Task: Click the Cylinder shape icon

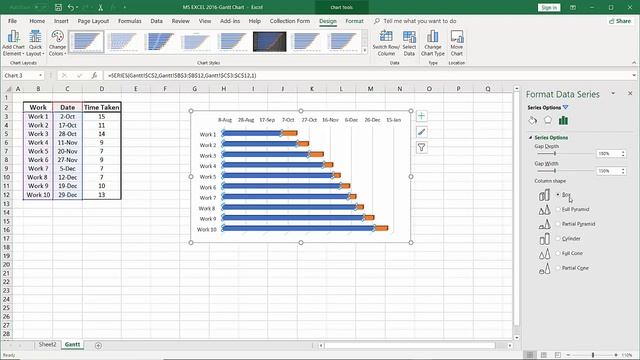Action: click(544, 239)
